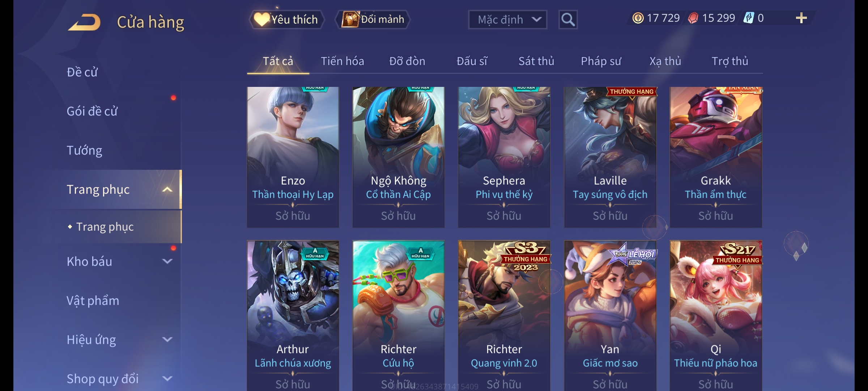Screen dimensions: 868x391
Task: Open the Tướng sidebar item
Action: pyautogui.click(x=84, y=150)
